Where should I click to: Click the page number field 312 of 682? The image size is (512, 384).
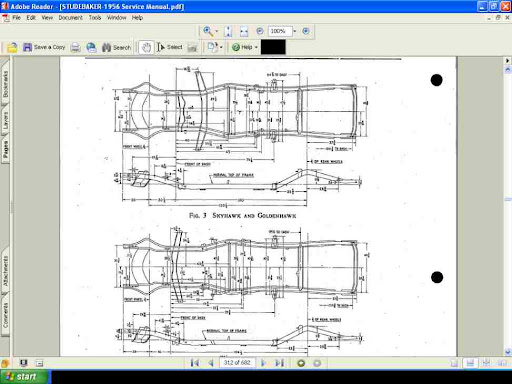tap(237, 363)
